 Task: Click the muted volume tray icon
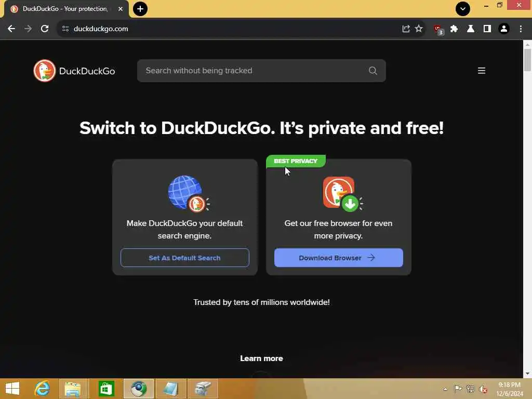point(483,389)
